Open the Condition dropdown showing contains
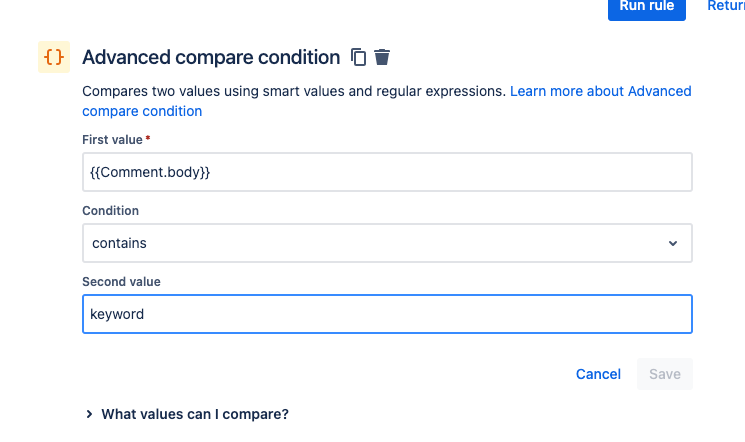Viewport: 745px width, 442px height. tap(387, 243)
